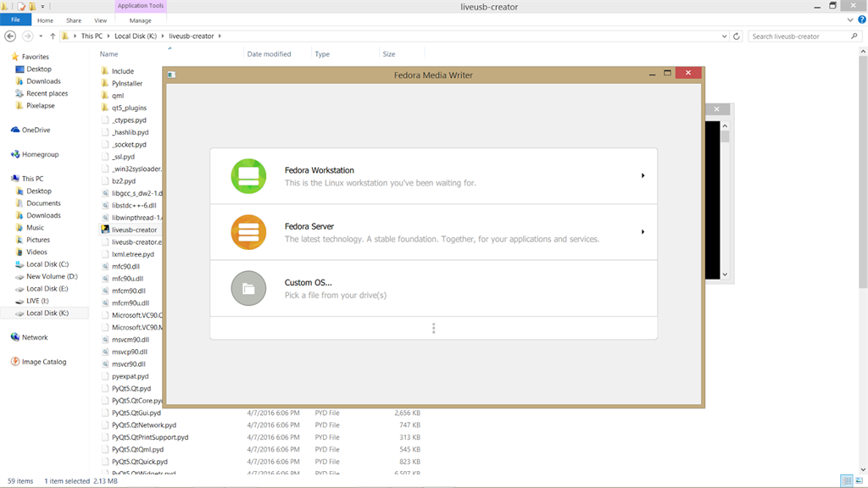Switch to large icons view in status bar

(860, 481)
